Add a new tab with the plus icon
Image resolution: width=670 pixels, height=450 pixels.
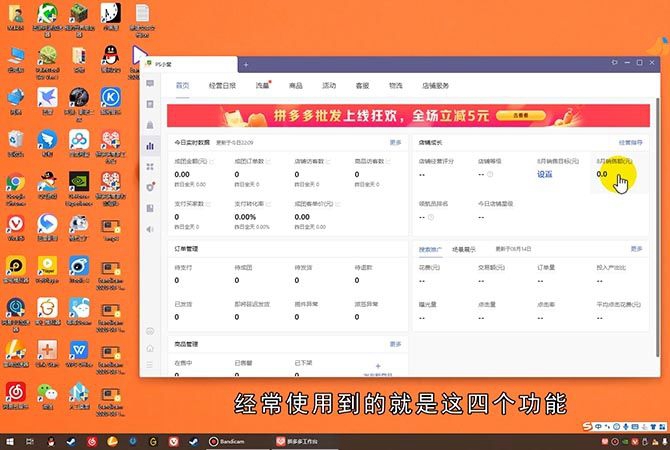pyautogui.click(x=246, y=65)
